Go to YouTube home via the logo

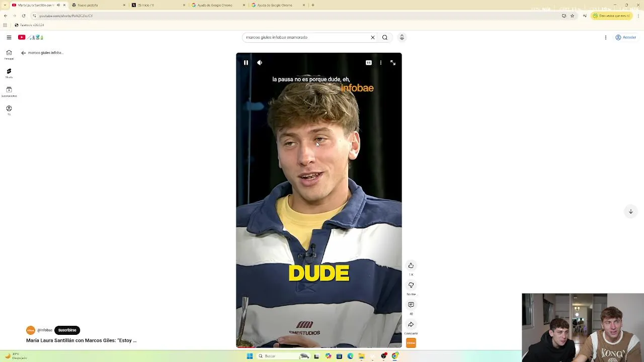click(x=31, y=37)
